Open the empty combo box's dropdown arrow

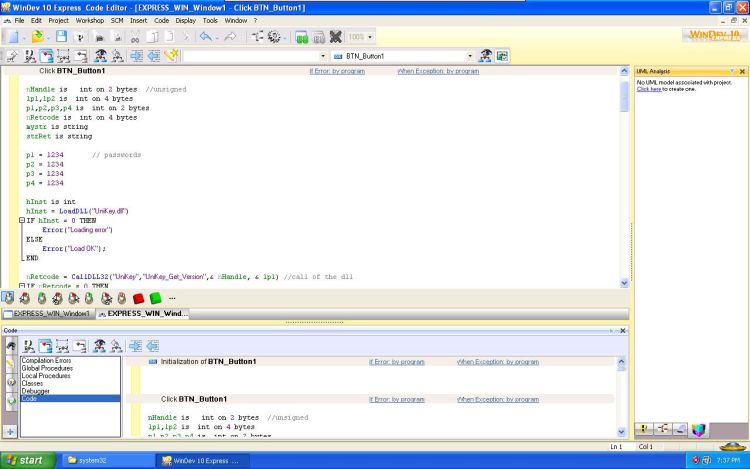pyautogui.click(x=323, y=56)
